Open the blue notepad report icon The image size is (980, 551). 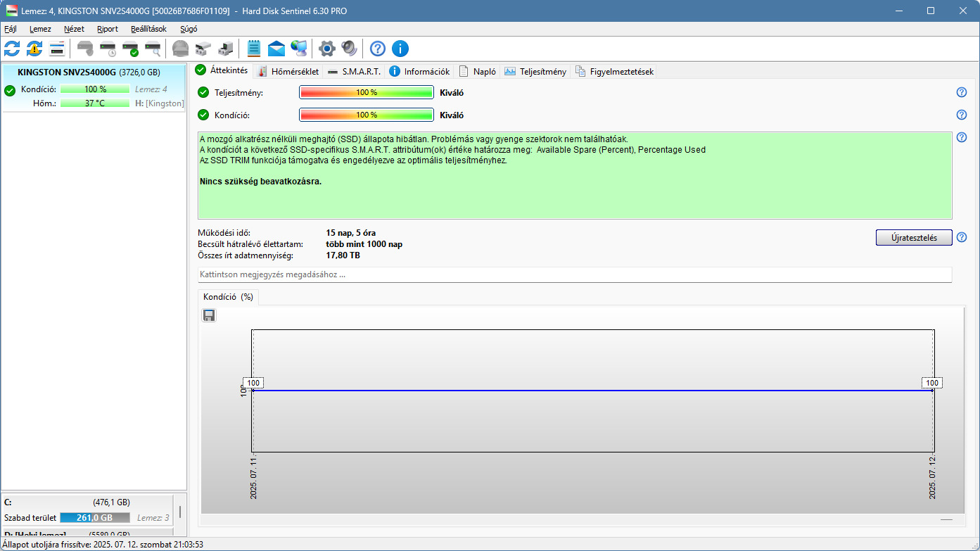pyautogui.click(x=254, y=49)
